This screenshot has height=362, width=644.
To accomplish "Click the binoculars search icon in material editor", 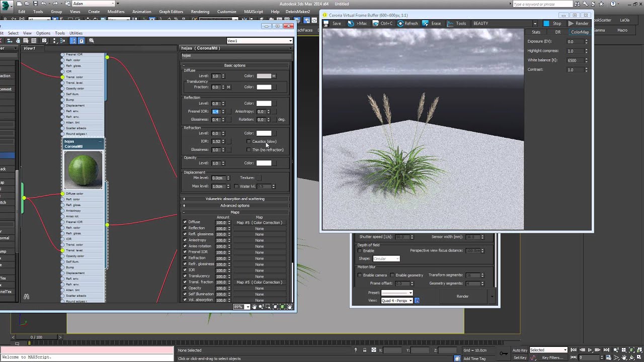I will click(26, 297).
